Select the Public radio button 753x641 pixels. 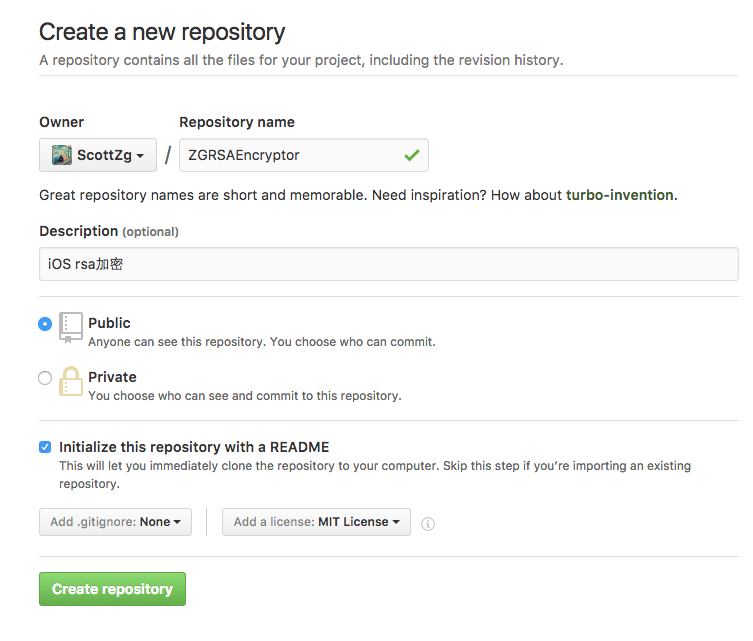[45, 324]
